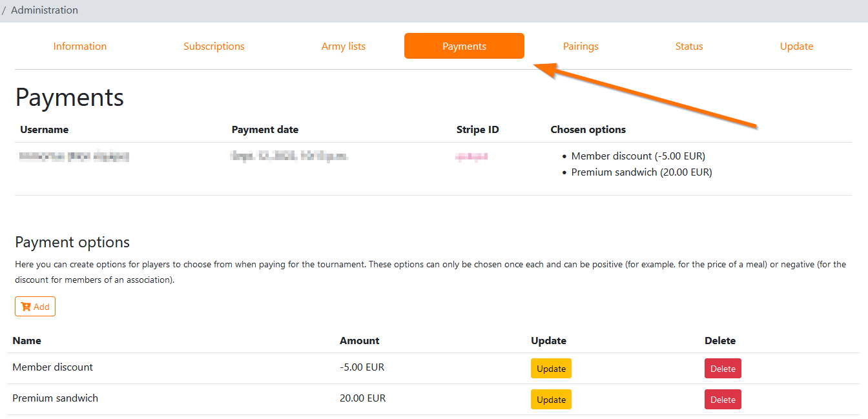Delete the Member discount option
This screenshot has width=868, height=419.
723,369
